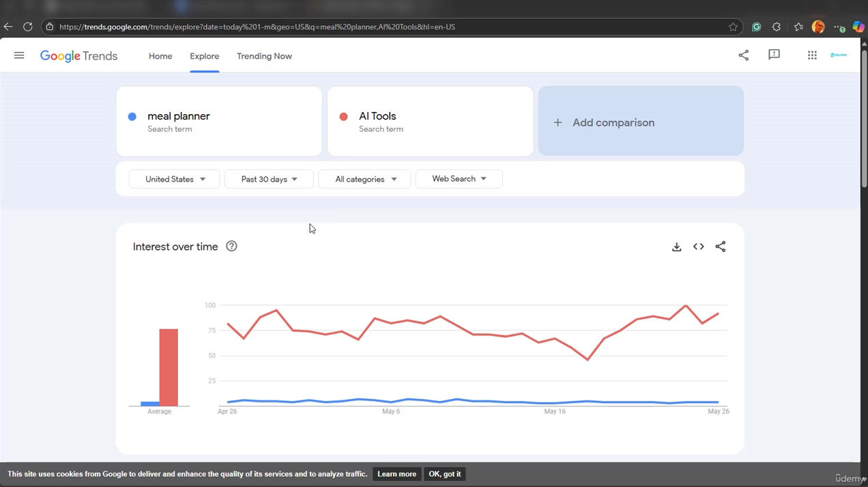Click OK, got it in cookie banner
The height and width of the screenshot is (487, 868).
coord(445,474)
